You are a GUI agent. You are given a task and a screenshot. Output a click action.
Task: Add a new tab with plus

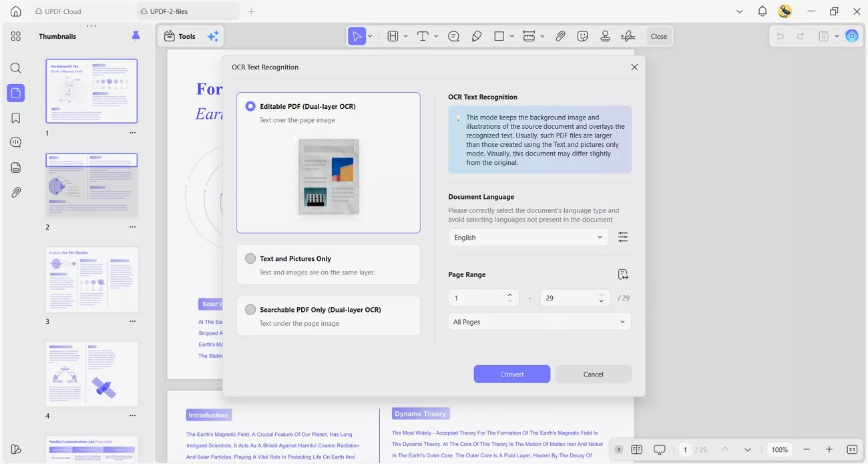tap(252, 11)
